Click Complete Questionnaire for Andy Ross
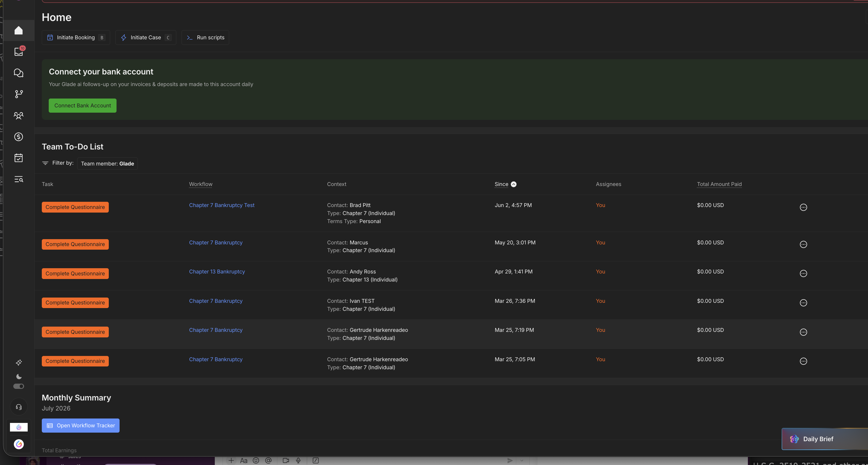The width and height of the screenshot is (868, 465). pos(75,273)
